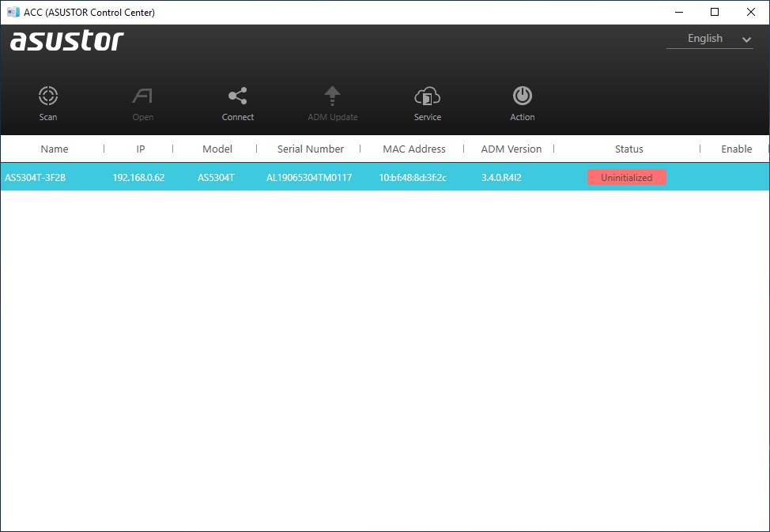This screenshot has width=770, height=532.
Task: Click serial number AL19065304TM0117
Action: point(309,177)
